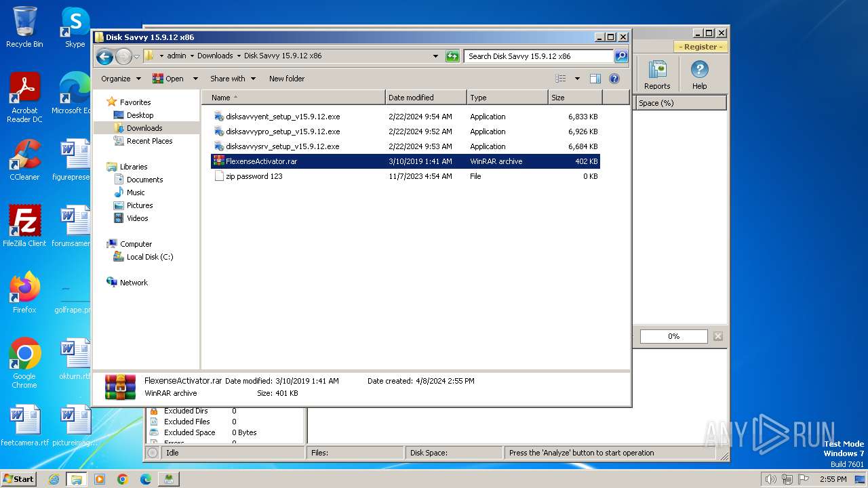Open the Documents library
This screenshot has width=868, height=488.
tap(144, 180)
